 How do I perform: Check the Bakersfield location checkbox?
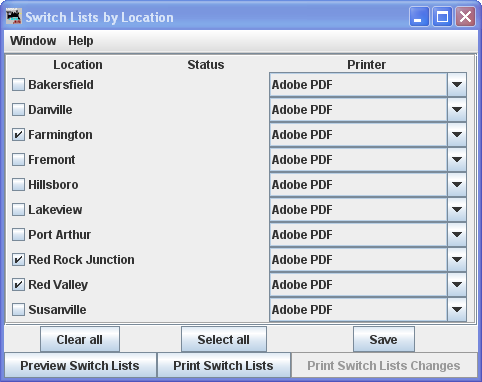(18, 85)
